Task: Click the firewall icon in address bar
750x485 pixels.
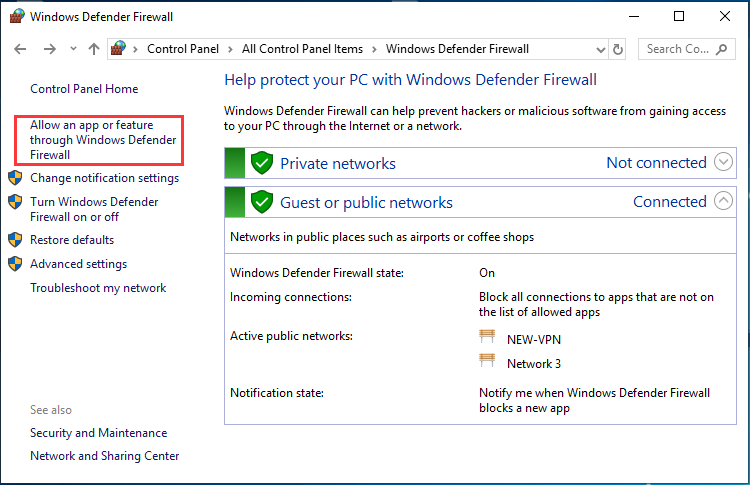Action: (x=118, y=48)
